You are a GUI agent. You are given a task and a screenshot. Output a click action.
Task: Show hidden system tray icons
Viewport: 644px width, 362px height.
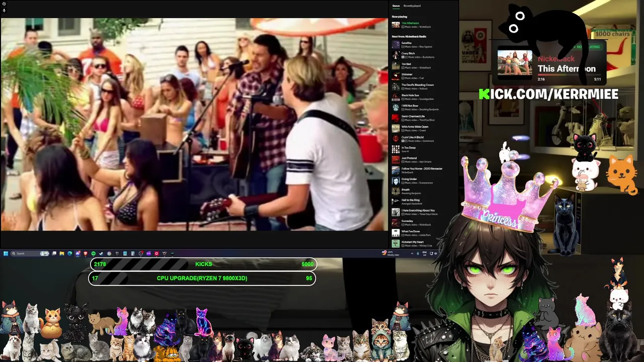[x=412, y=253]
